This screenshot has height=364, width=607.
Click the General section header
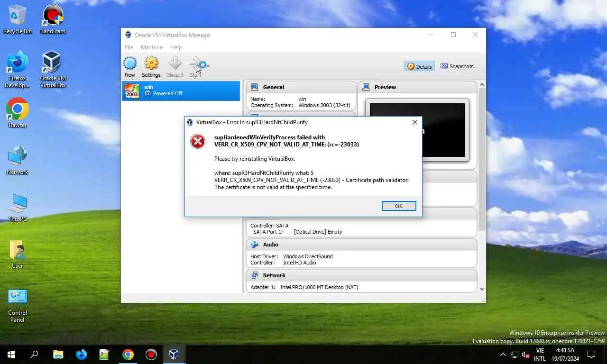[301, 87]
